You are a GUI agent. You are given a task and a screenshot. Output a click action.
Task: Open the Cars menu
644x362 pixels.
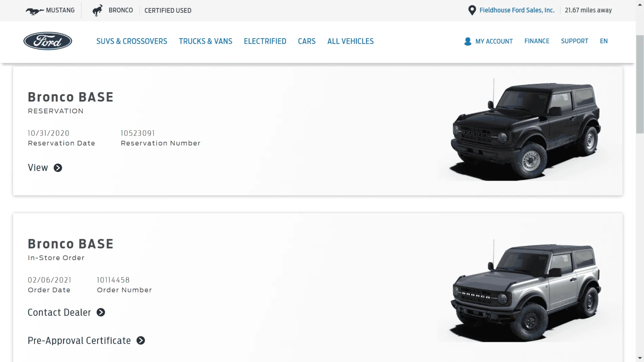point(307,41)
